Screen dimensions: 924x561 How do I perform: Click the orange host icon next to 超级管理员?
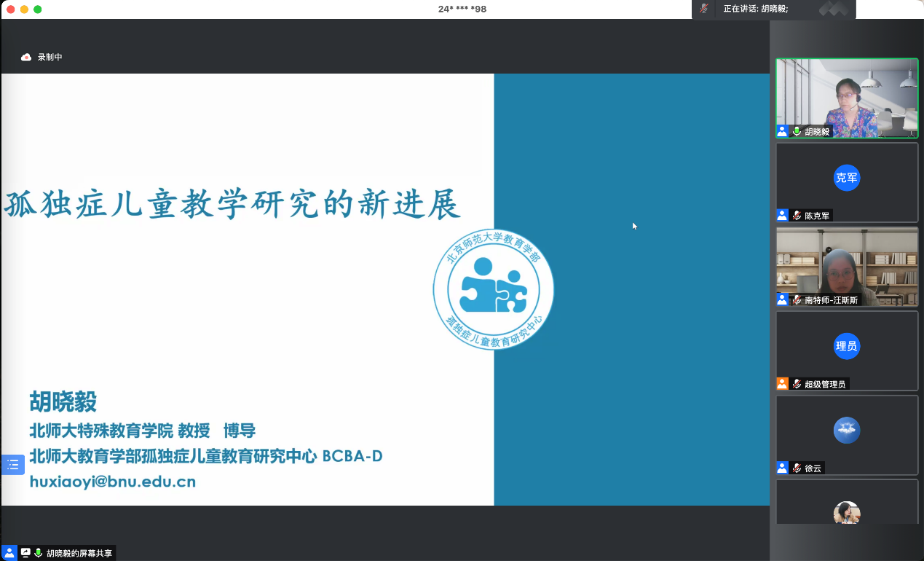(x=782, y=384)
